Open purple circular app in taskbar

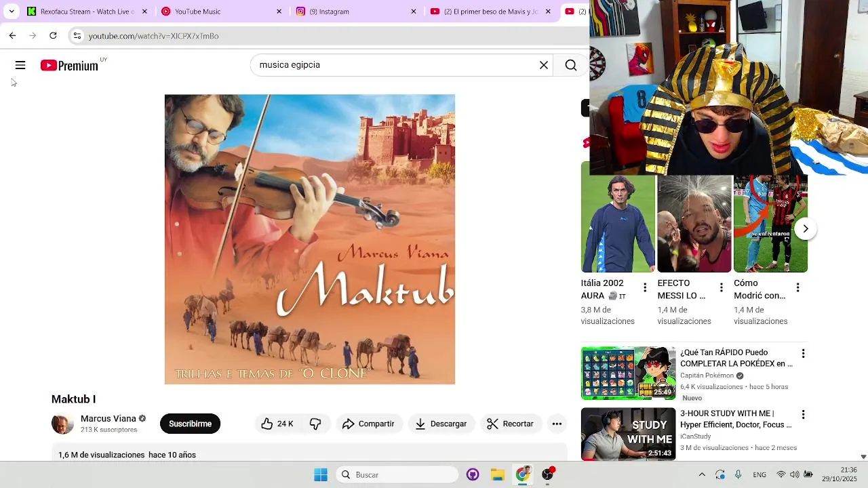click(473, 474)
